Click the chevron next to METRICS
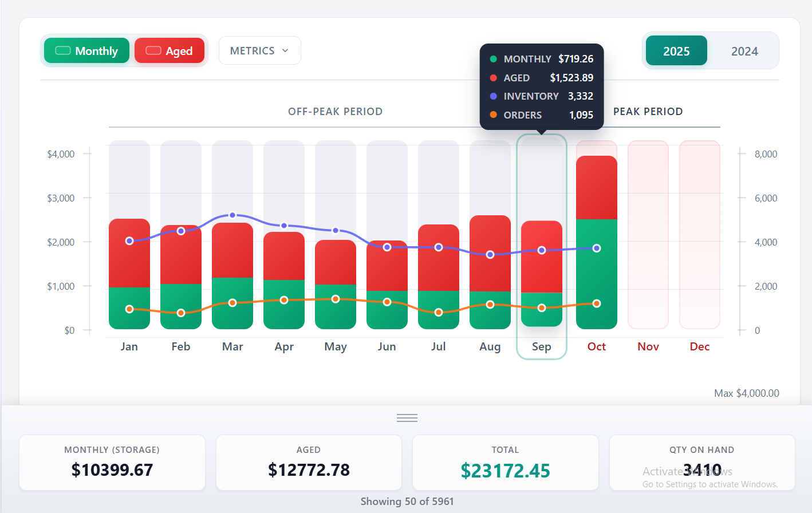 click(x=286, y=50)
